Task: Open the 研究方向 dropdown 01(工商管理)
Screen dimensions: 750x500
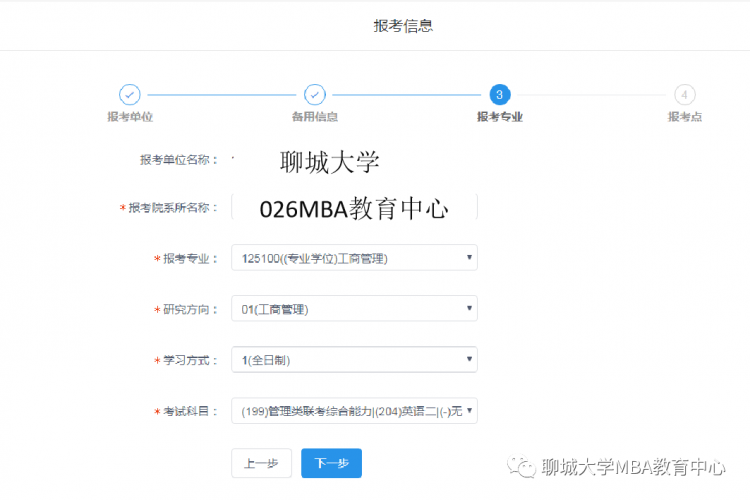Action: 354,309
